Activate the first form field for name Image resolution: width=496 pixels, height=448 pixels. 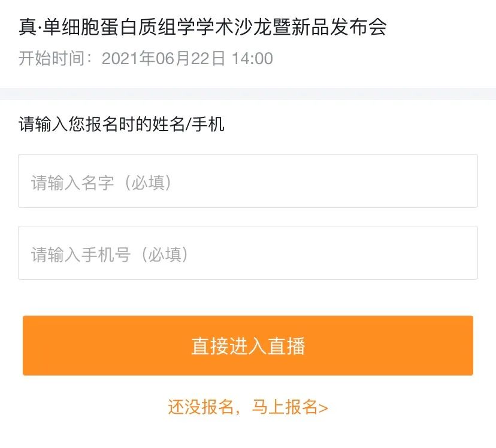point(248,181)
